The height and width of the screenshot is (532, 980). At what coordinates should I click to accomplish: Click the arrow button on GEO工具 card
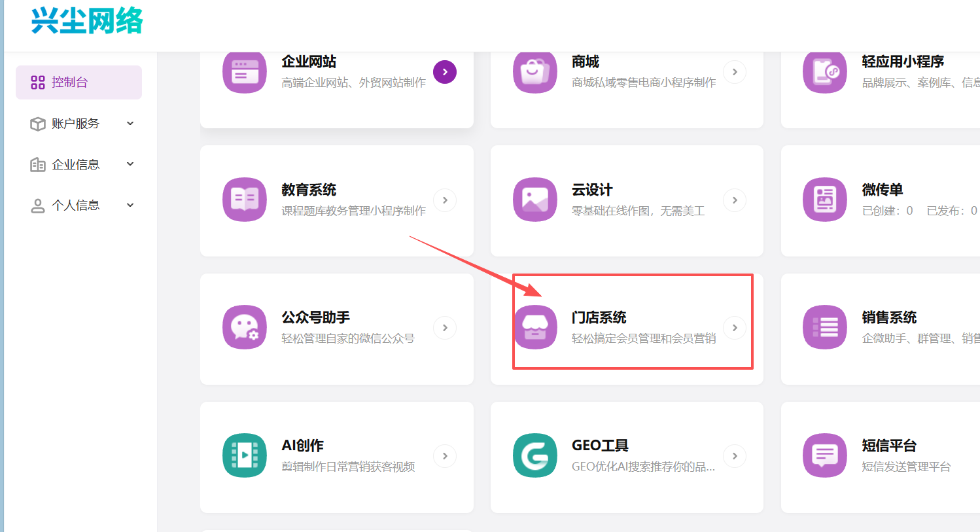[x=735, y=456]
